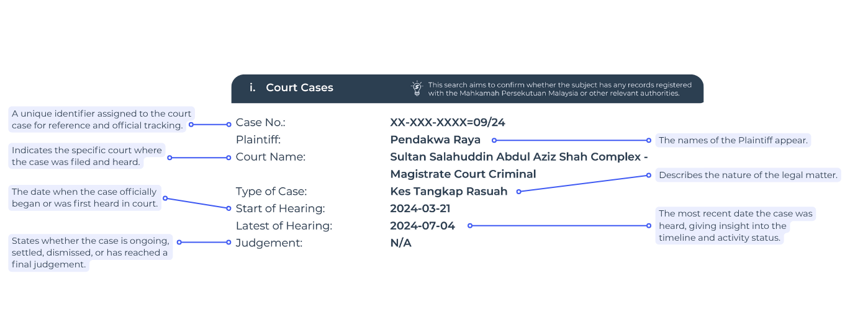Screen dimensions: 868x335
Task: Click the annotation dot beside Pendakwa Raya
Action: (494, 140)
